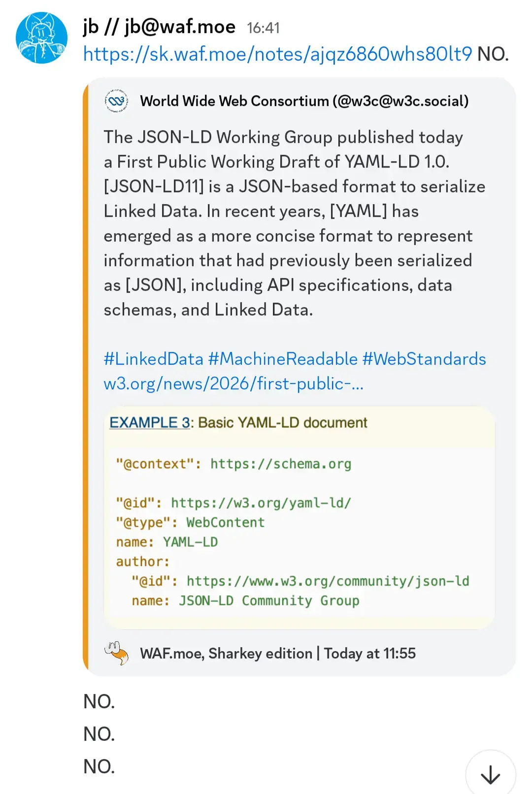Viewport: 532px width, 794px height.
Task: Click the Sharkey icon in embed footer
Action: pyautogui.click(x=116, y=654)
